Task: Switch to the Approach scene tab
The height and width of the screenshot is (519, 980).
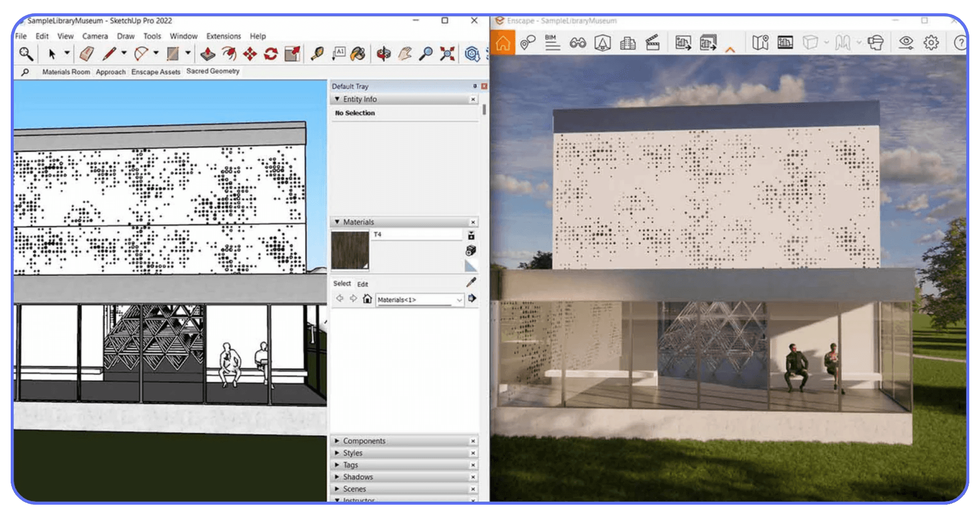Action: pyautogui.click(x=111, y=72)
